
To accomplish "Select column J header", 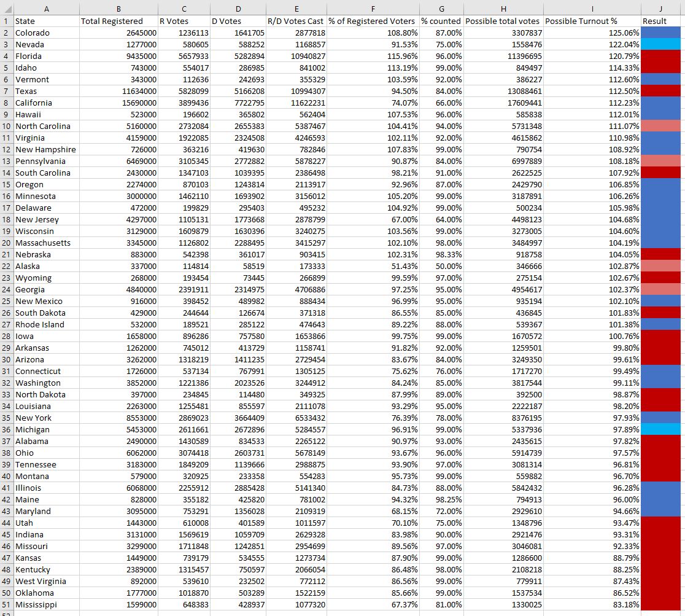I will tap(662, 9).
